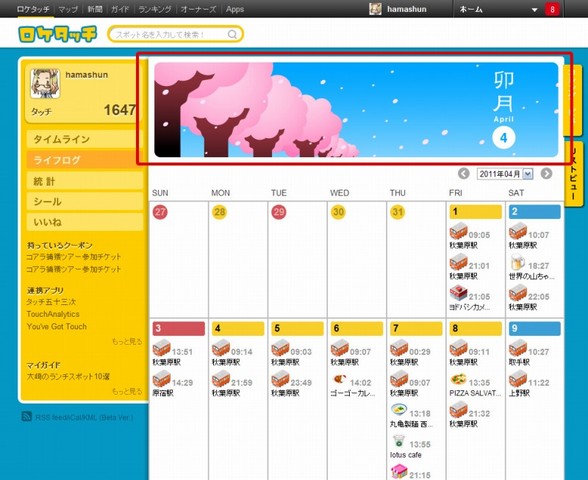Click the search magnifier icon
The width and height of the screenshot is (588, 480).
click(x=232, y=34)
